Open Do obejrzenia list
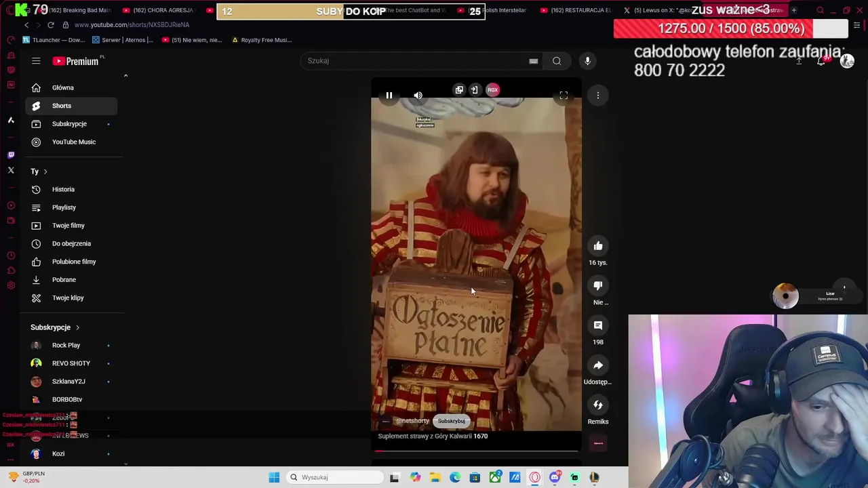Image resolution: width=868 pixels, height=488 pixels. tap(71, 243)
